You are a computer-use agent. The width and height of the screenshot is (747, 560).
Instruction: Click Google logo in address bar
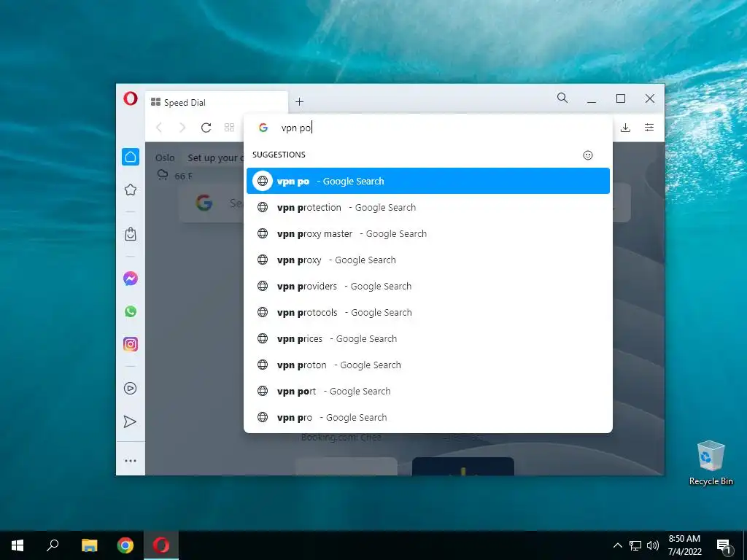coord(263,128)
